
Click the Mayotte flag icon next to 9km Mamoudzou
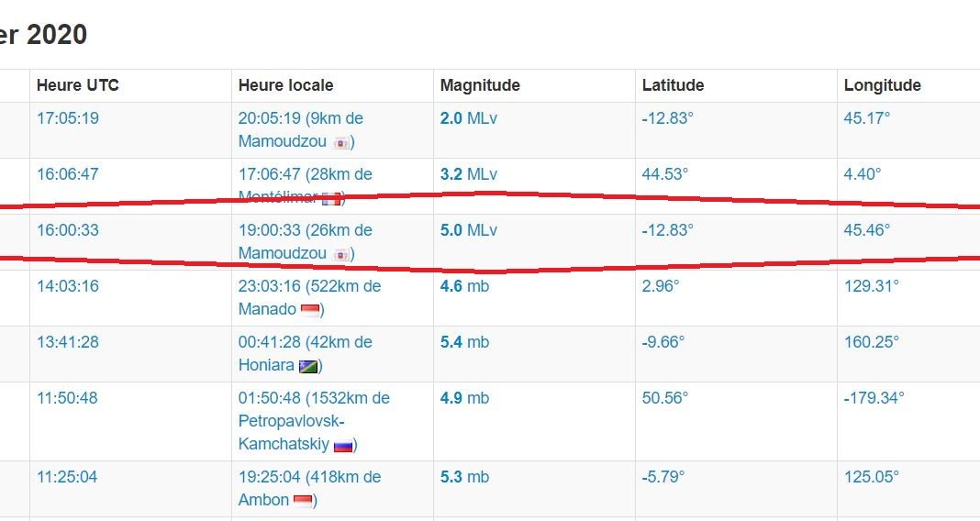point(341,143)
